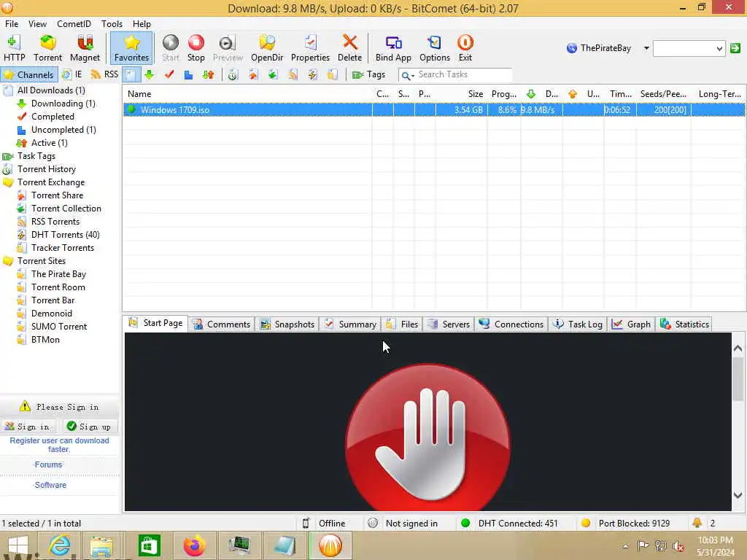Image resolution: width=747 pixels, height=560 pixels.
Task: Select DHT Torrents (40) in sidebar
Action: (65, 235)
